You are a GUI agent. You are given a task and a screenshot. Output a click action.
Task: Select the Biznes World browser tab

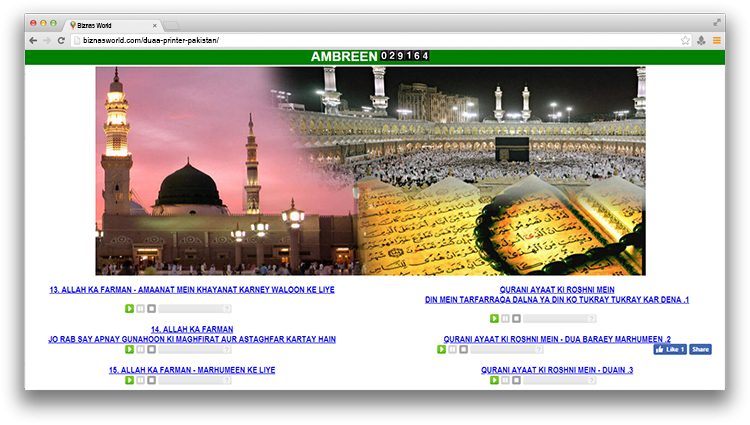112,24
